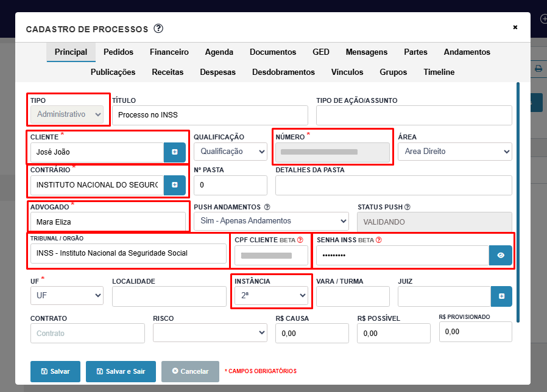This screenshot has width=547, height=392.
Task: Open the UF state dropdown
Action: tap(67, 296)
